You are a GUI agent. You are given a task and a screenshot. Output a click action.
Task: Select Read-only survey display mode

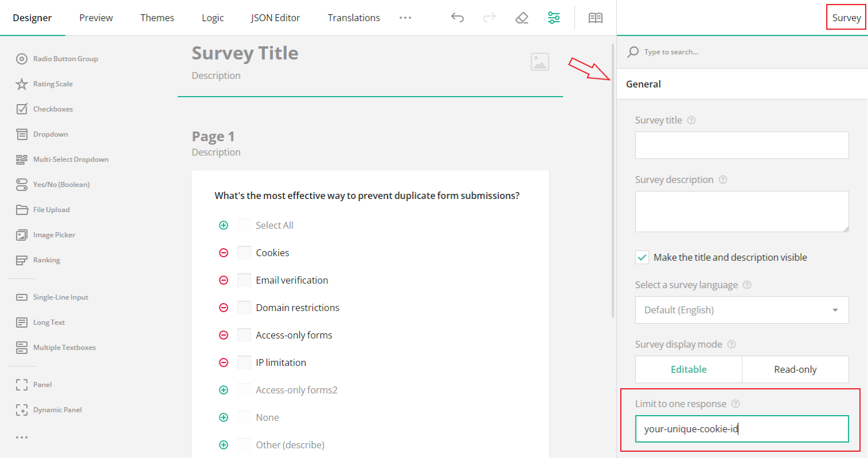coord(795,369)
